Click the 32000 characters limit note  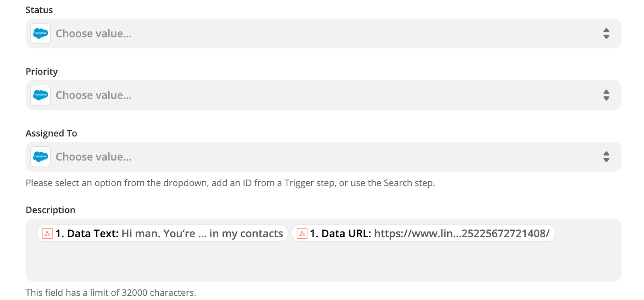[111, 293]
